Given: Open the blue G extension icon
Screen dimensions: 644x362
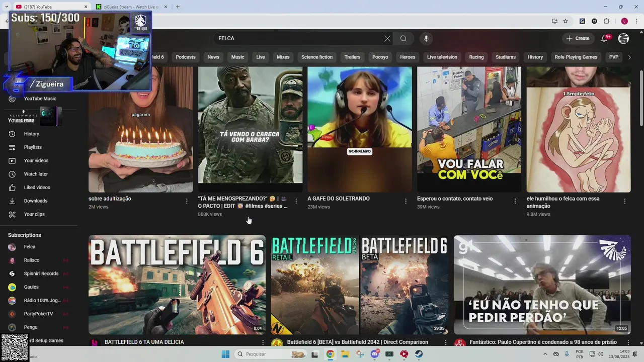Looking at the screenshot, I should tap(582, 21).
